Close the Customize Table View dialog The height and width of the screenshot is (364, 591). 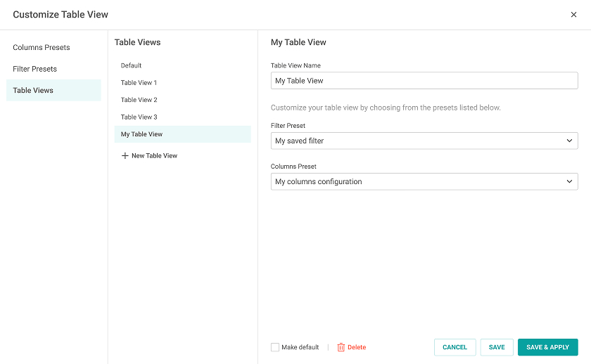(x=573, y=15)
